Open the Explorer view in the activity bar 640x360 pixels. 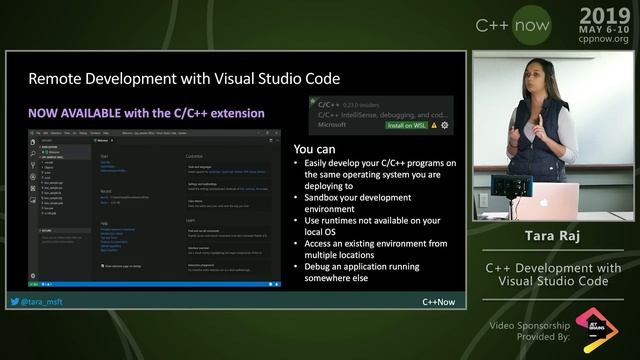[x=33, y=142]
